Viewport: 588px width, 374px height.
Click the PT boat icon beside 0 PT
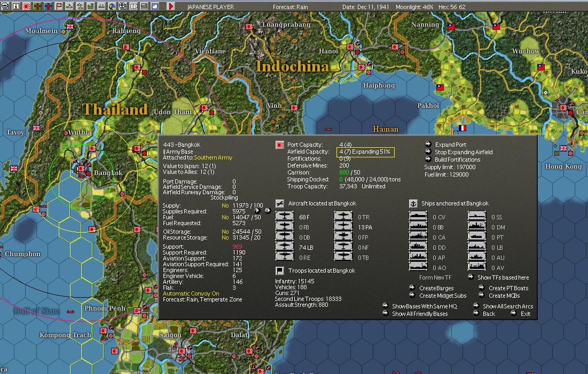tap(477, 236)
